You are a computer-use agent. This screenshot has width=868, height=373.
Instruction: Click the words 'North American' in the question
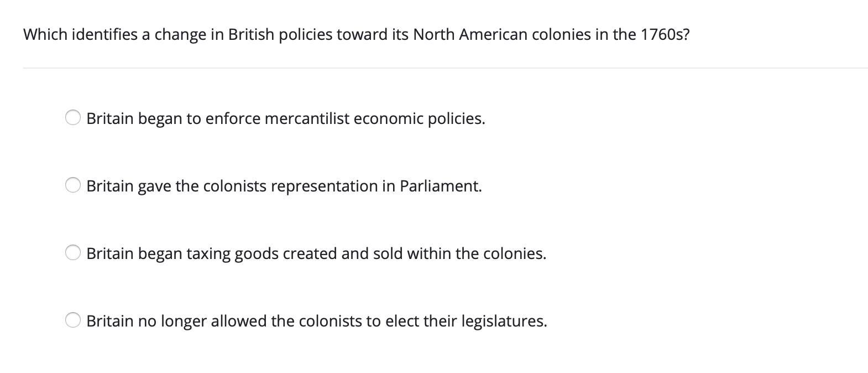[470, 34]
